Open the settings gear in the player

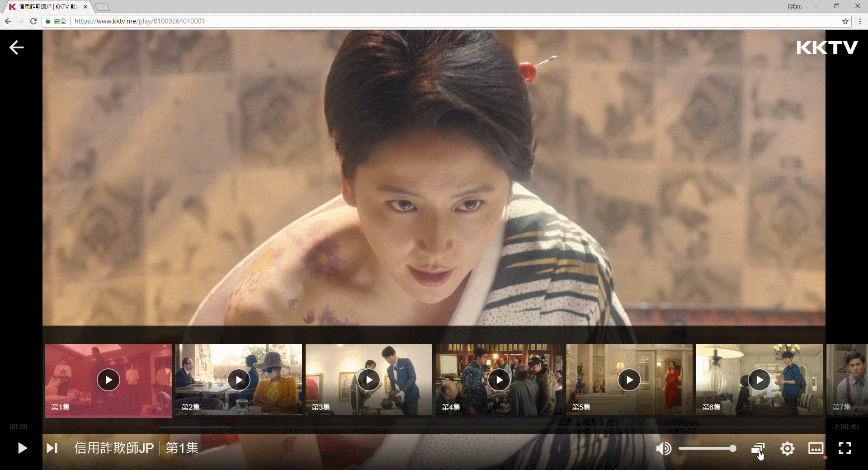pyautogui.click(x=787, y=448)
